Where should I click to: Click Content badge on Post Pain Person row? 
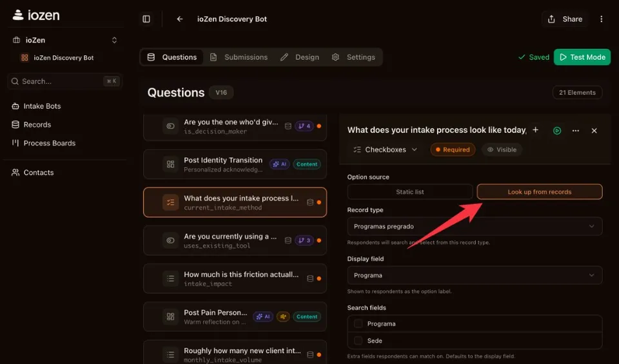coord(307,317)
